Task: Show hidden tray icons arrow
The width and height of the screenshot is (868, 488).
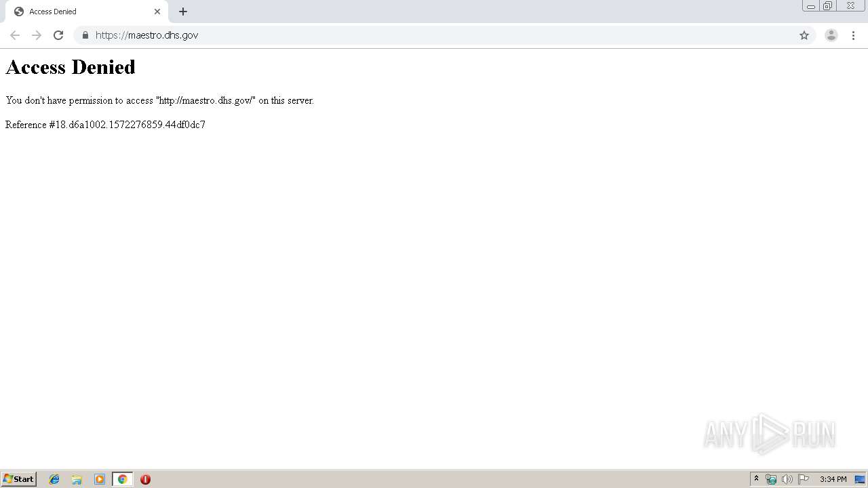Action: click(x=757, y=479)
